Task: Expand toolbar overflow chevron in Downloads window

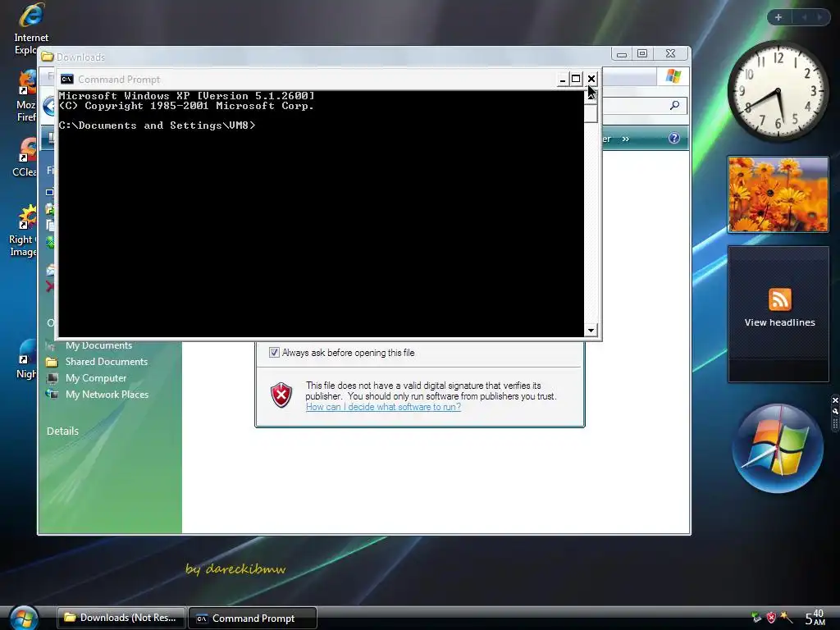Action: 625,139
